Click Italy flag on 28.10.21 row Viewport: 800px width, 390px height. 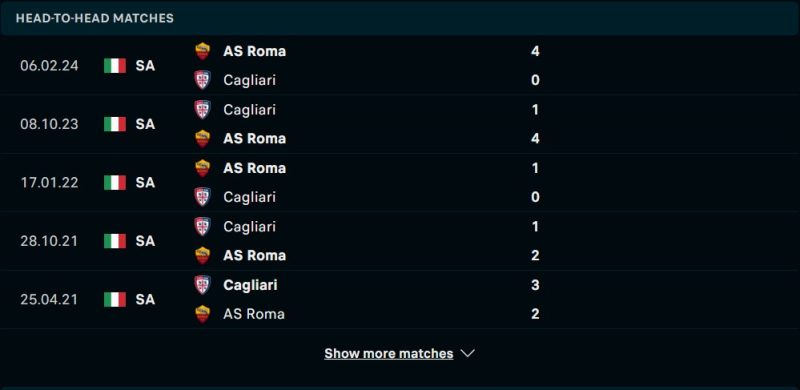[115, 241]
